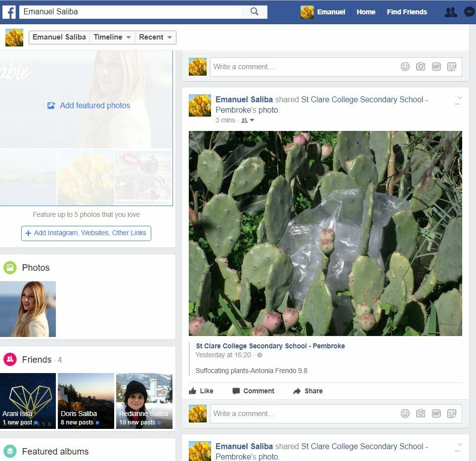Screen dimensions: 476x461
Task: Change audience selector under 3 mins
Action: click(248, 120)
